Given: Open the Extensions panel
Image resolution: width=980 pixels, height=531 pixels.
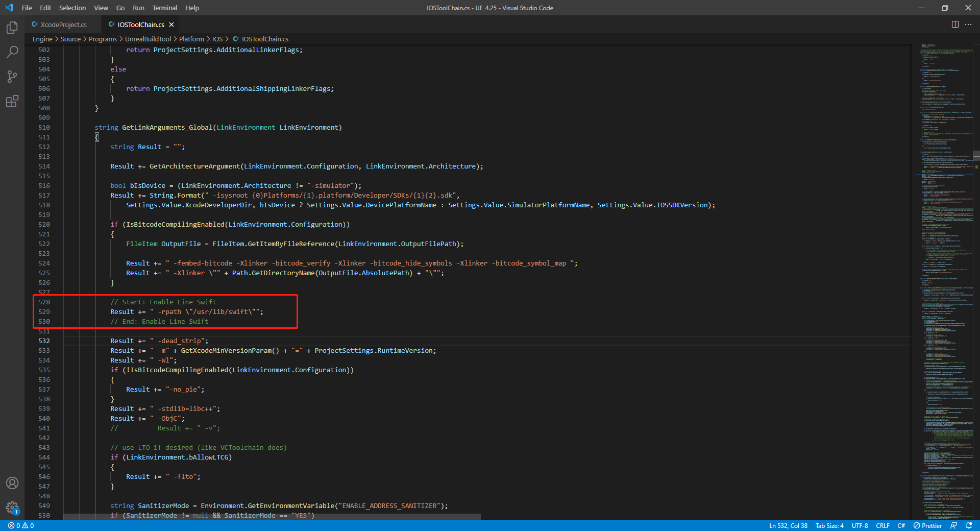Looking at the screenshot, I should click(12, 101).
